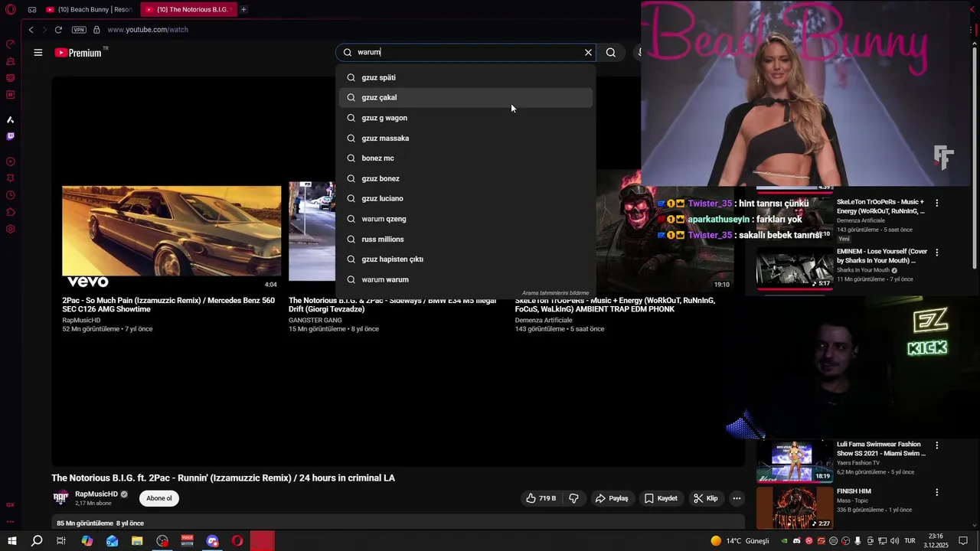980x551 pixels.
Task: Open Luli Fama Swimwear Fashion Show thumbnail
Action: click(x=795, y=461)
